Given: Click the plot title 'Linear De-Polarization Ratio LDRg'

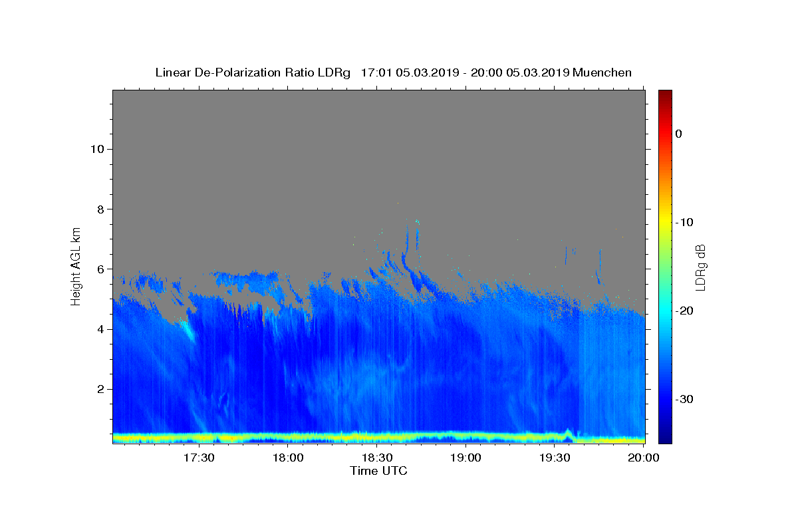Looking at the screenshot, I should [x=253, y=72].
